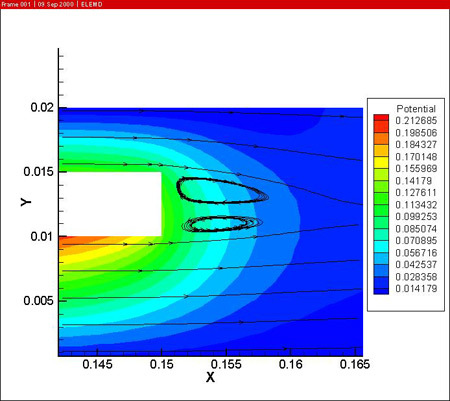The image size is (450, 401).
Task: Select legend value 0.070895
Action: coord(416,241)
